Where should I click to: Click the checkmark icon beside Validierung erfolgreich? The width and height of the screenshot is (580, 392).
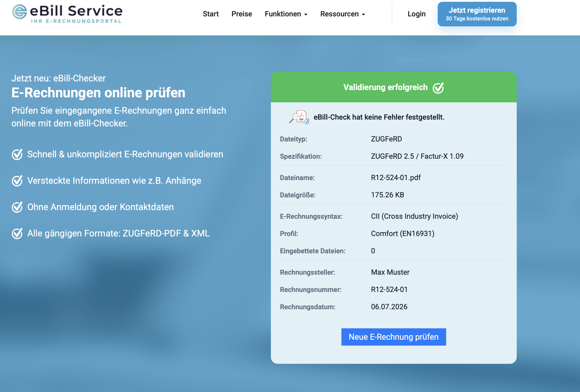[438, 88]
